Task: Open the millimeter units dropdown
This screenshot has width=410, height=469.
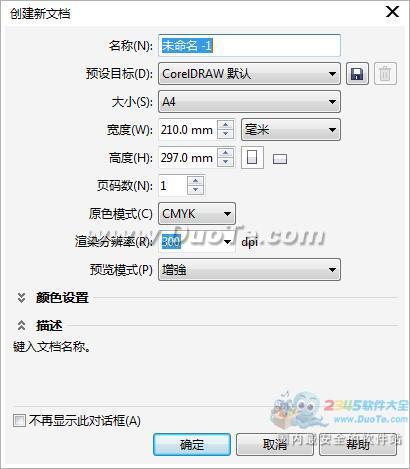Action: [x=291, y=129]
